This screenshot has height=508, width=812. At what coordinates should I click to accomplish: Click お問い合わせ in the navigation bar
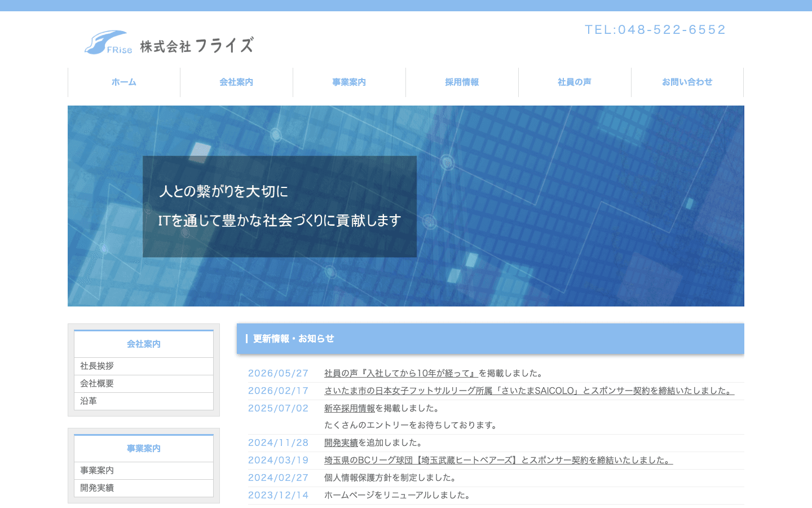(x=687, y=82)
